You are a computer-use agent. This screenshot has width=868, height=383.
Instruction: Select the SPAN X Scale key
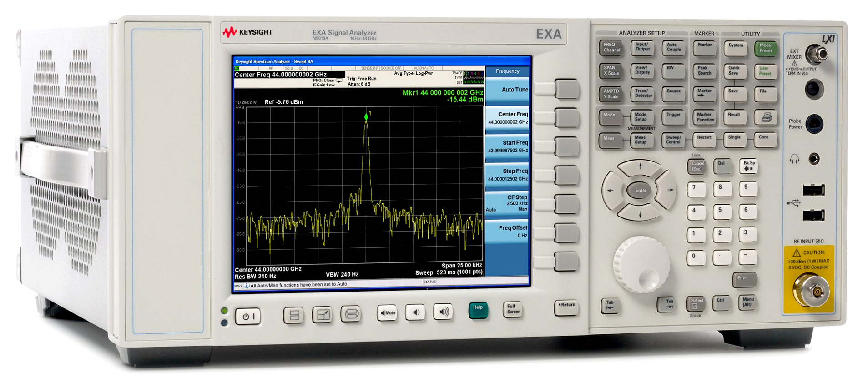[x=611, y=71]
